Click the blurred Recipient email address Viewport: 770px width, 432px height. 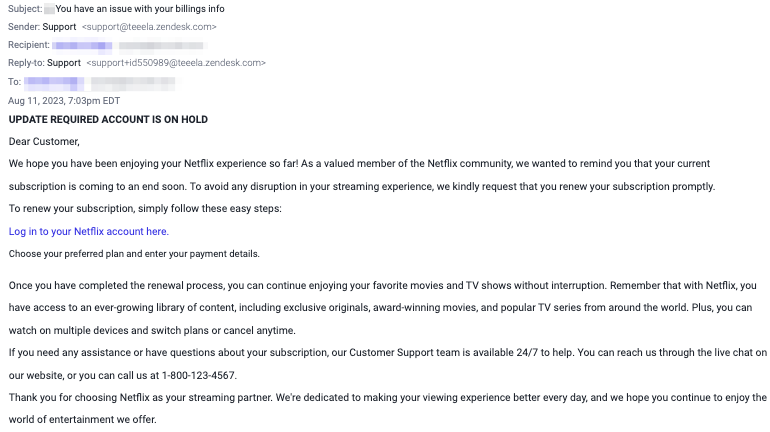(x=161, y=46)
